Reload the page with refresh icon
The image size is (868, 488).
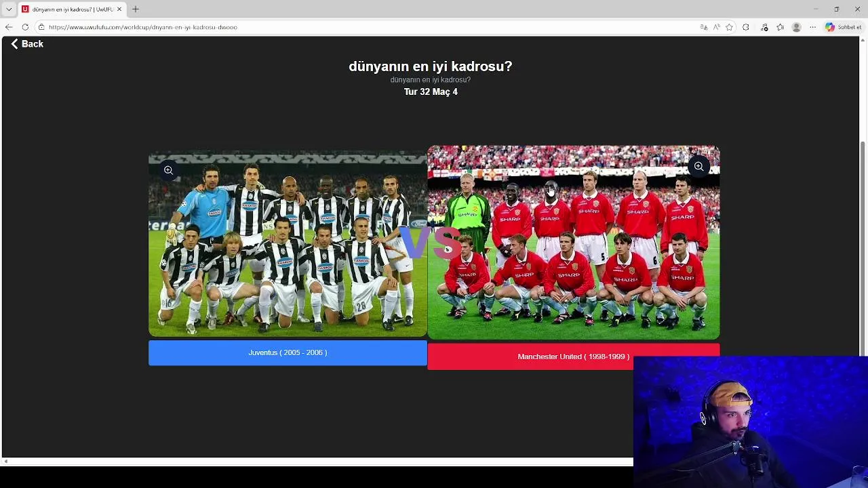[x=25, y=27]
